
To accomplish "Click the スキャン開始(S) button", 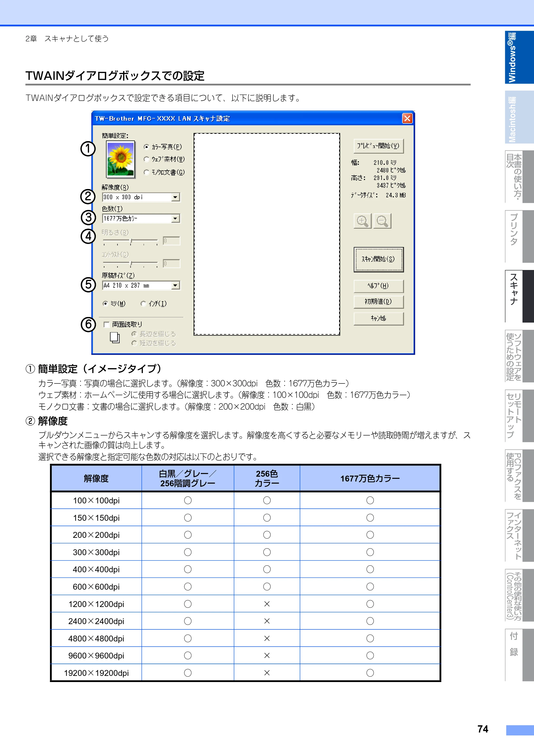I will pos(379,260).
